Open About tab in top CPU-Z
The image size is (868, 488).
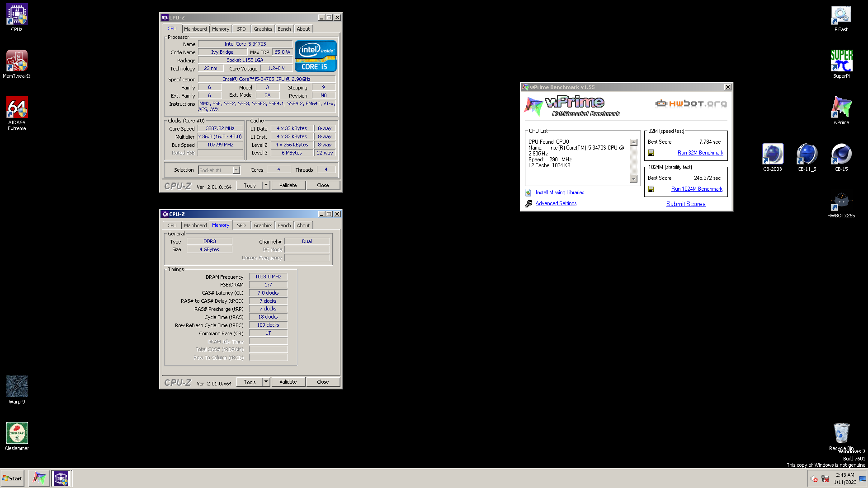303,29
